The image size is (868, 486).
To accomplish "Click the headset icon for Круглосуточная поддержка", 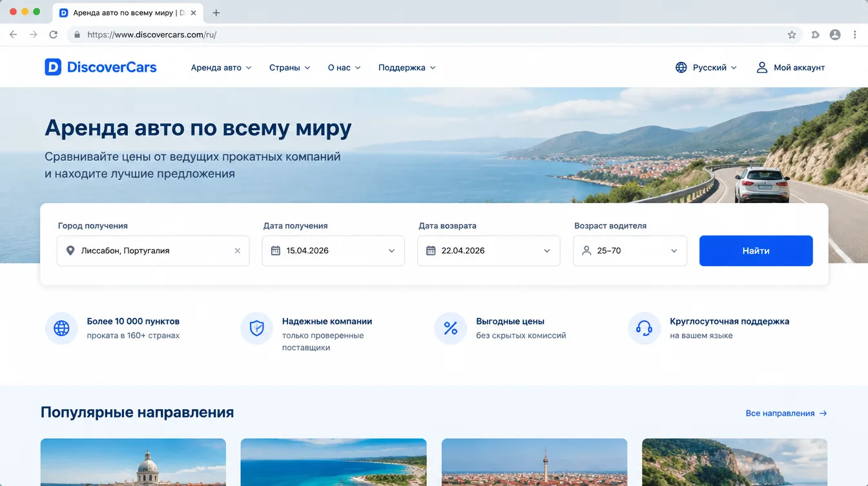I will point(644,328).
